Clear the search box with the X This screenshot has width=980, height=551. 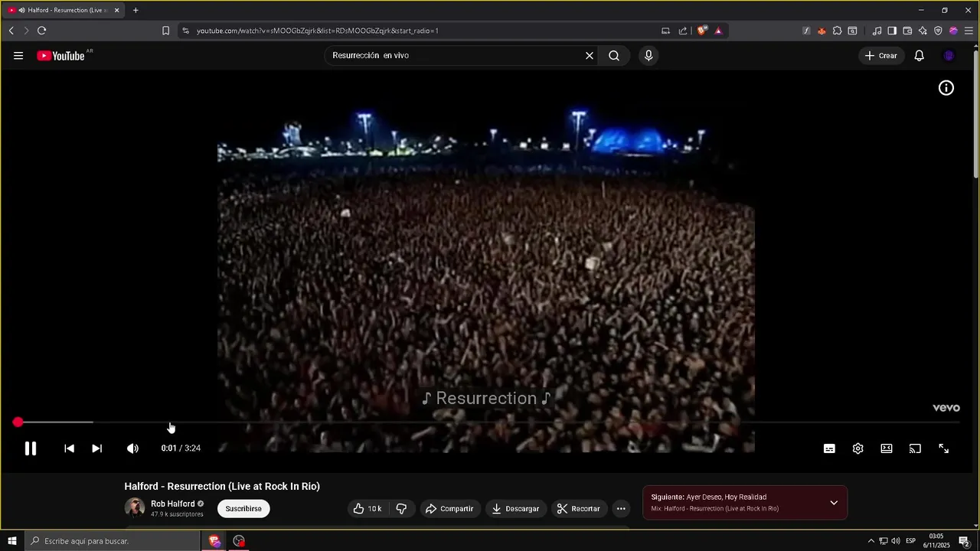pyautogui.click(x=590, y=56)
